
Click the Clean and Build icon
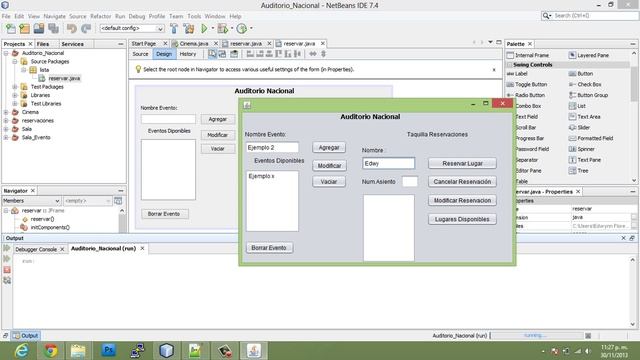coord(189,29)
